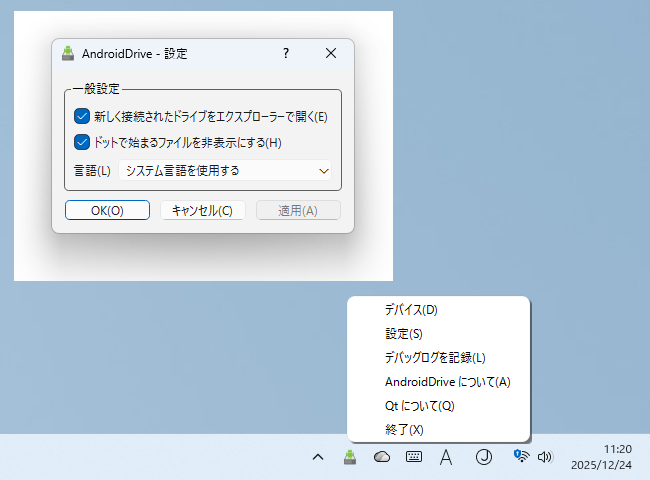The image size is (650, 480).
Task: Click the 適用(A) button
Action: [298, 210]
